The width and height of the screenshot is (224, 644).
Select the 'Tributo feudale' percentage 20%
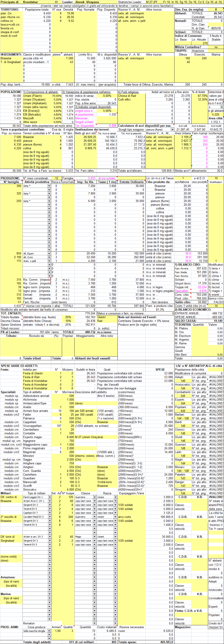coord(68,317)
